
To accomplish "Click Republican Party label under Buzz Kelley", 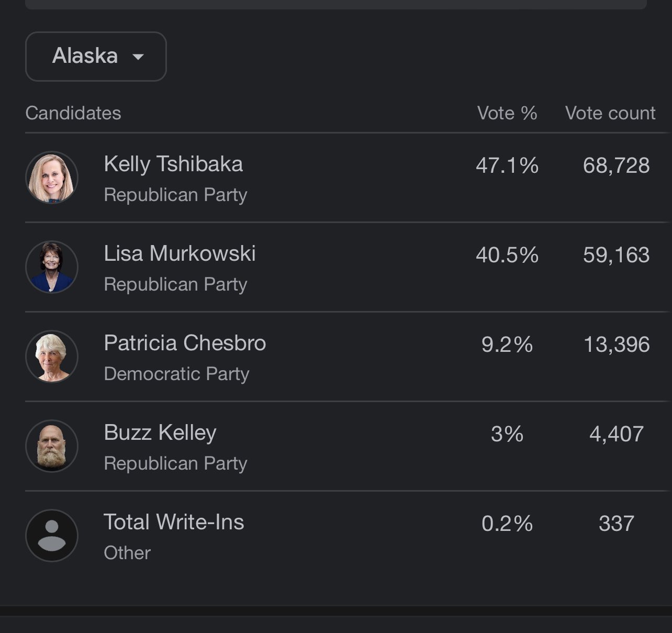I will [x=175, y=463].
